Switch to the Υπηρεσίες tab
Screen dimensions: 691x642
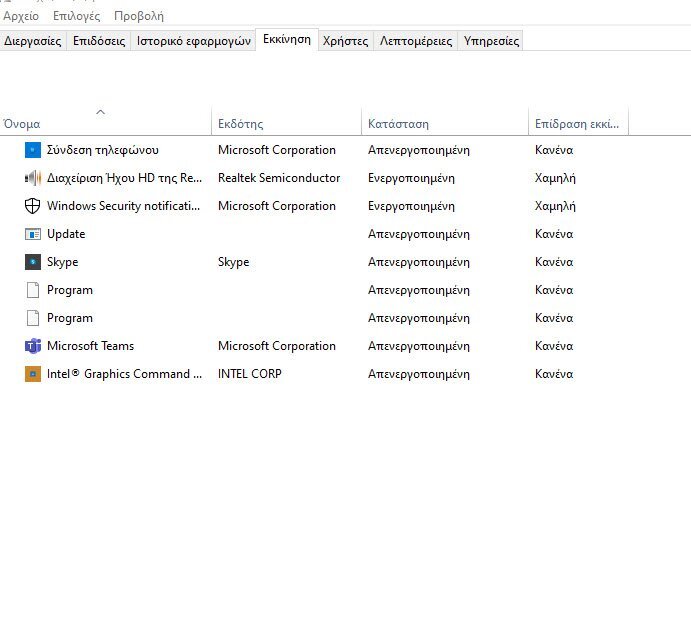point(491,41)
